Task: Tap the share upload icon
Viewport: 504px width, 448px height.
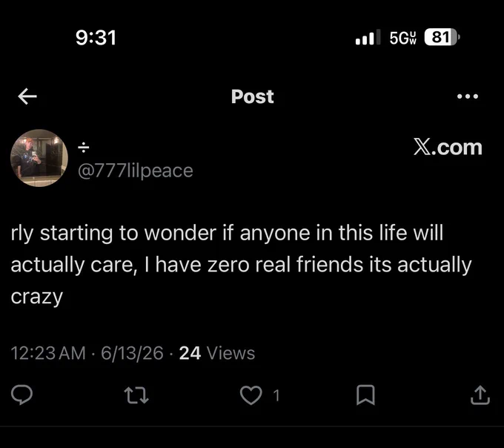Action: [480, 395]
